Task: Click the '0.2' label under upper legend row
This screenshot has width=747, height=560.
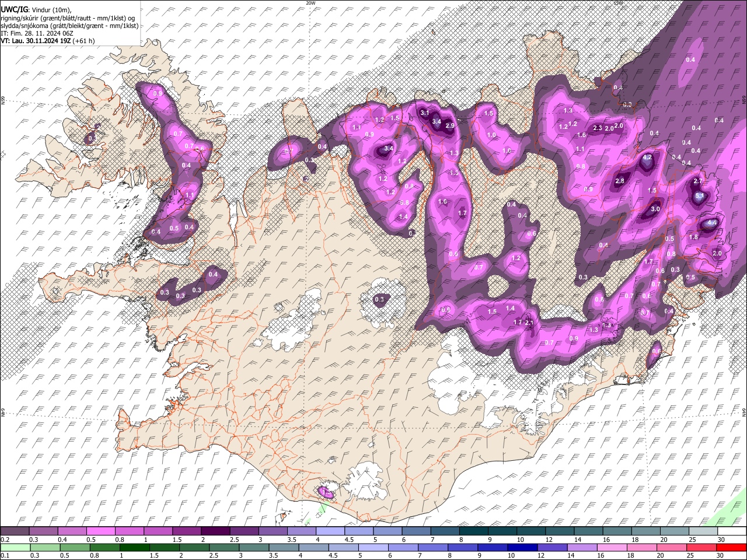Action: pyautogui.click(x=5, y=540)
